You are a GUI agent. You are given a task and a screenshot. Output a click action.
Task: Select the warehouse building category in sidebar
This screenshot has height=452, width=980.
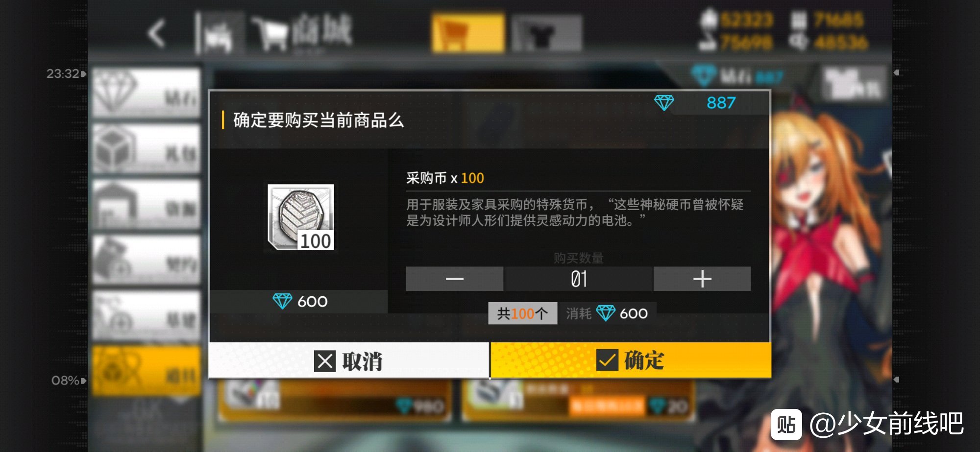click(x=147, y=204)
